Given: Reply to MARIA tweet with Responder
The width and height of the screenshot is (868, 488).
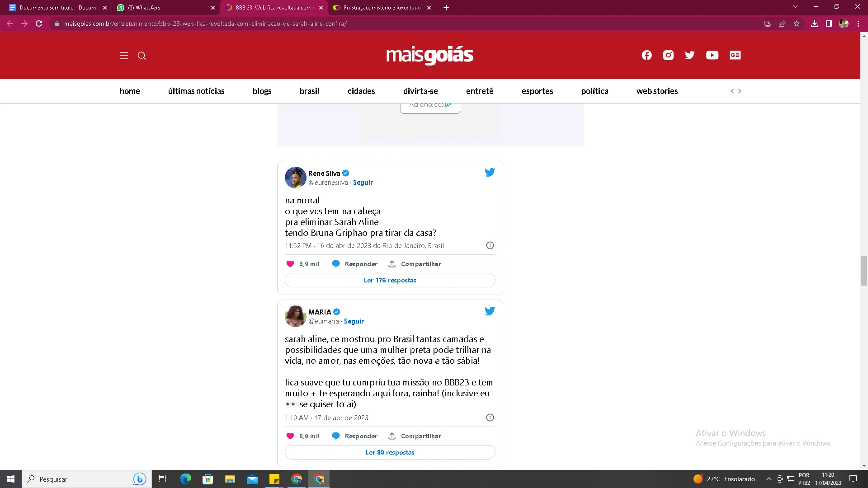Looking at the screenshot, I should [x=355, y=436].
